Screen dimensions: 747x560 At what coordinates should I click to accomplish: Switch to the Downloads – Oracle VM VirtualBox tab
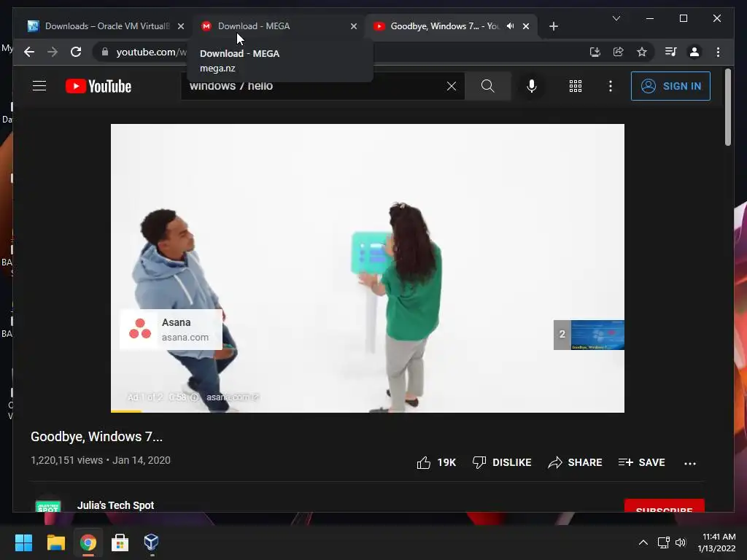(106, 26)
